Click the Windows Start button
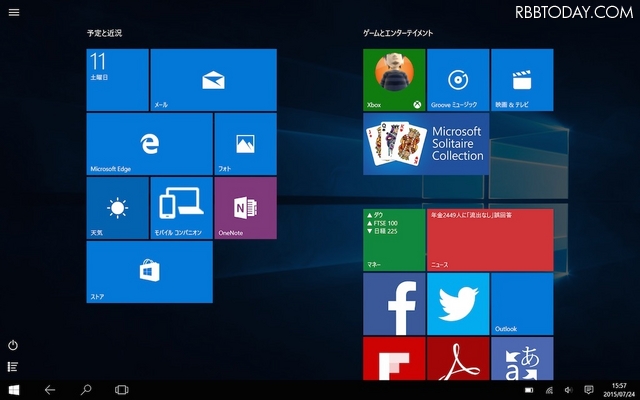This screenshot has width=640, height=400. pyautogui.click(x=14, y=390)
